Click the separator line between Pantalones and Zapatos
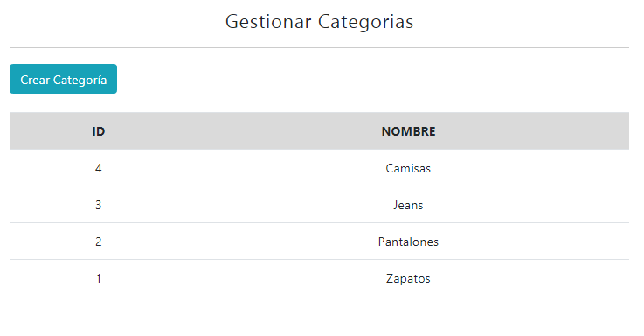Image resolution: width=644 pixels, height=336 pixels. pyautogui.click(x=319, y=260)
